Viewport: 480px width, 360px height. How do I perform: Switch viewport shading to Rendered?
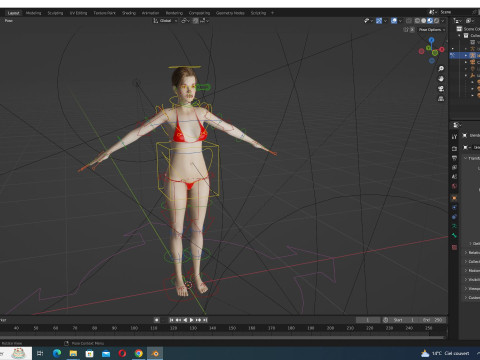pyautogui.click(x=436, y=21)
